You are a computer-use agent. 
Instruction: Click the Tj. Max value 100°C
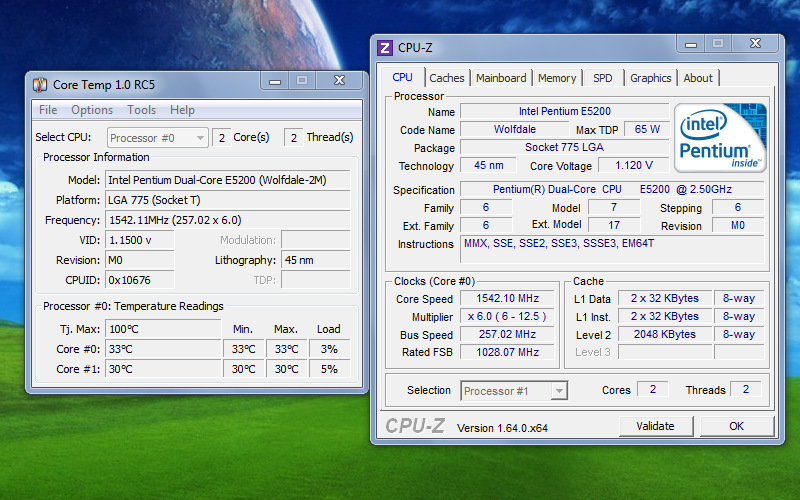[163, 329]
